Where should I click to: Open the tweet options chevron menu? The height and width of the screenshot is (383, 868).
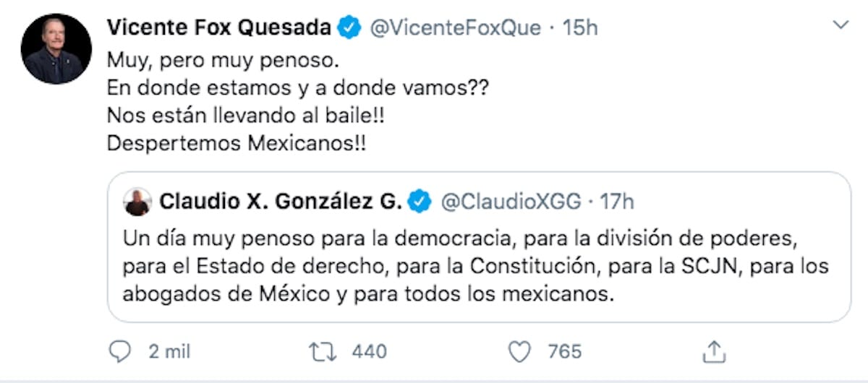841,26
